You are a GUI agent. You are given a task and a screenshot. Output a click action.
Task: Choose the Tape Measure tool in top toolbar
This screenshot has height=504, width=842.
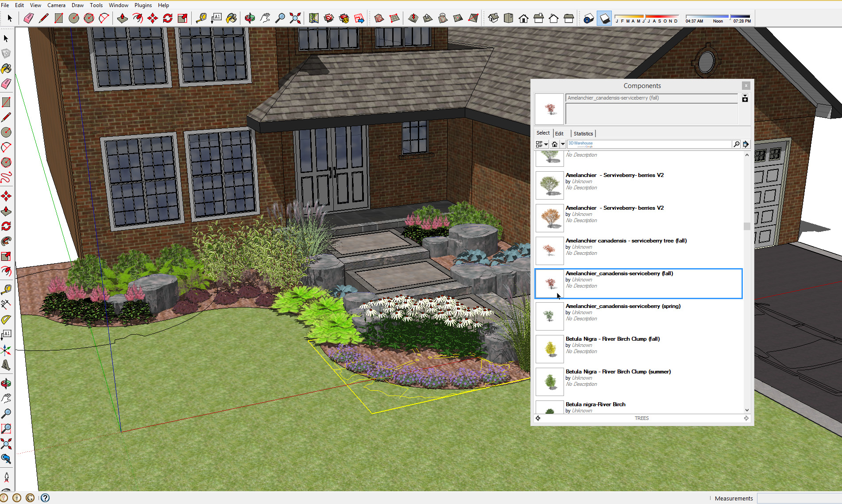pos(201,18)
